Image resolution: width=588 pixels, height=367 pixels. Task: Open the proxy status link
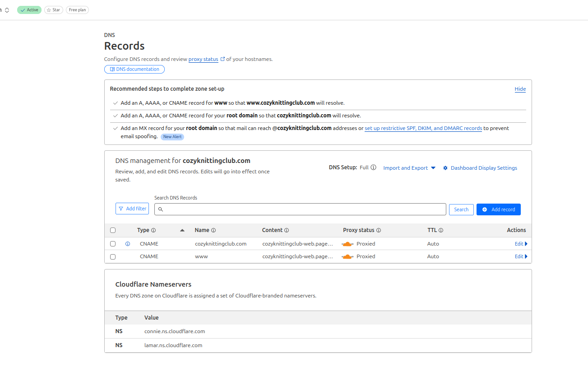tap(204, 59)
